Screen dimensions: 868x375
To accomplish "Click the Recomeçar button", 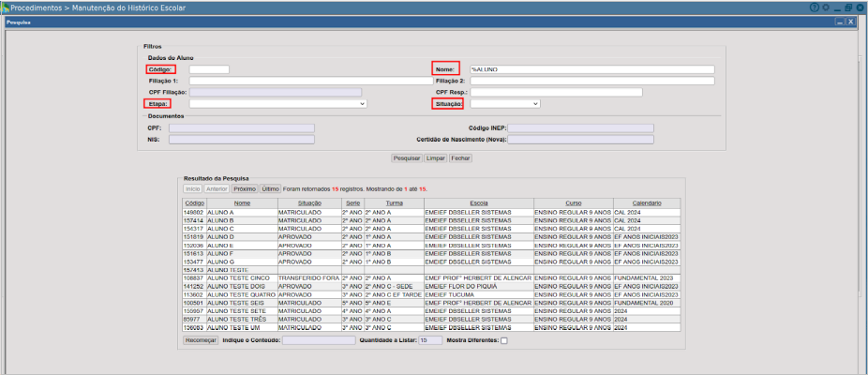I will (x=201, y=340).
